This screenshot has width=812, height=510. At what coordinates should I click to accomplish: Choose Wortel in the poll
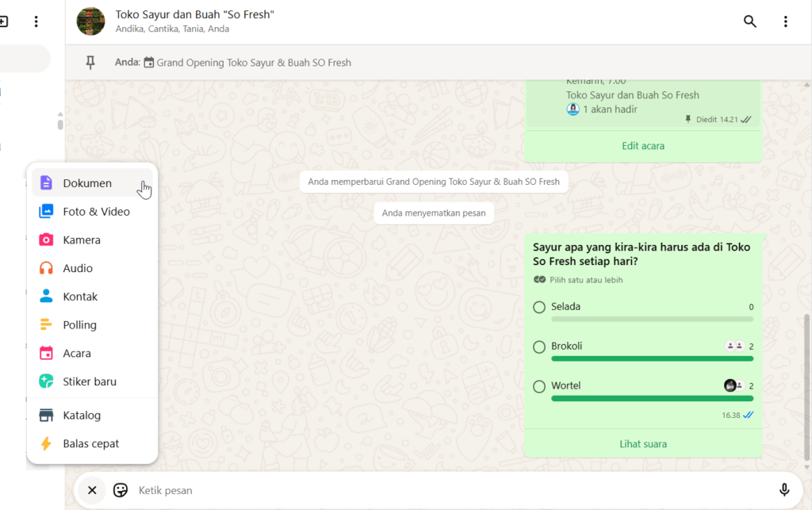(x=539, y=386)
